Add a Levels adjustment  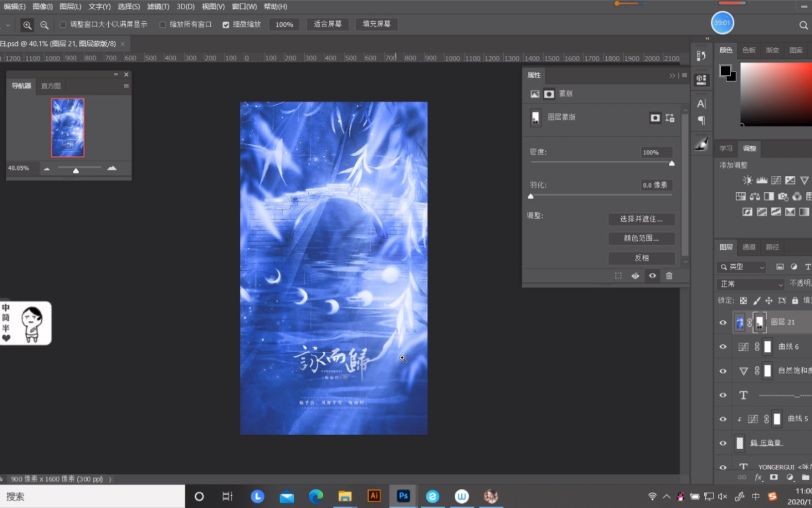[761, 180]
